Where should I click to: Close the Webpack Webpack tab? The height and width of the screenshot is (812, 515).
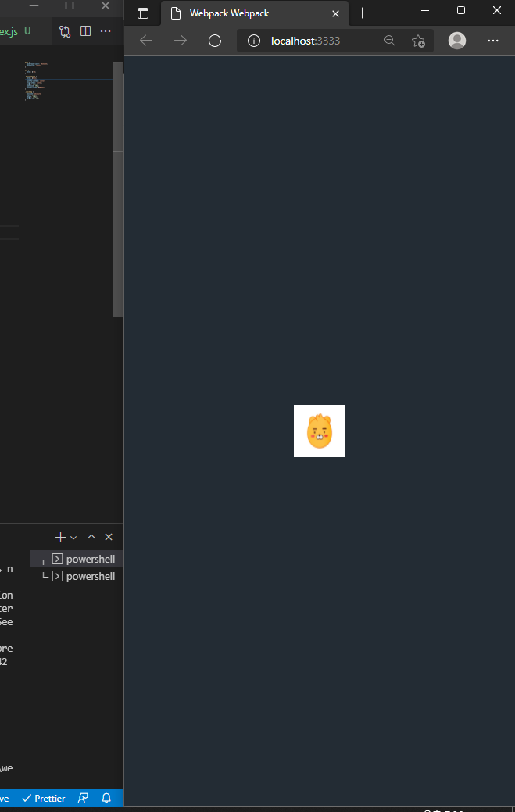(x=335, y=13)
